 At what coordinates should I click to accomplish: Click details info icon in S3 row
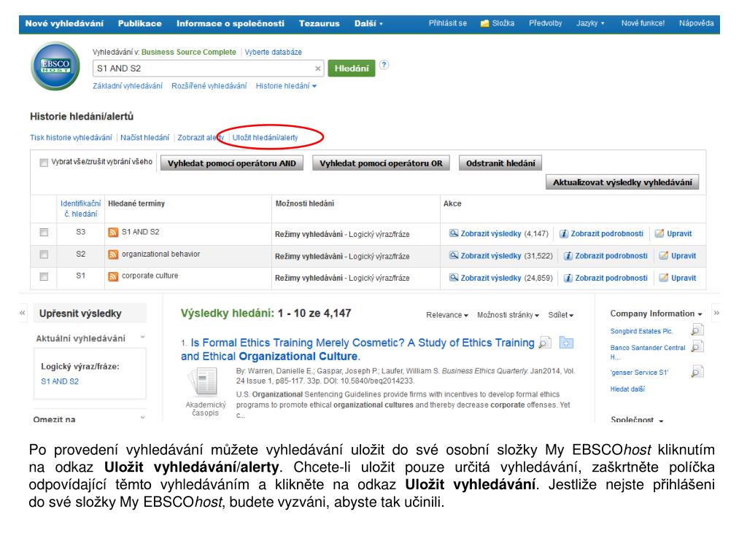[564, 233]
